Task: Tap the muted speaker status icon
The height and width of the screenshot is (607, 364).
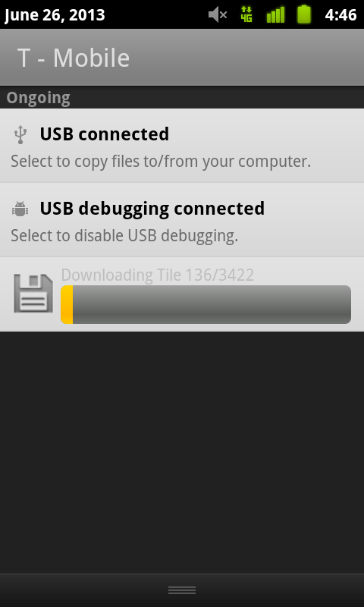Action: coord(218,14)
